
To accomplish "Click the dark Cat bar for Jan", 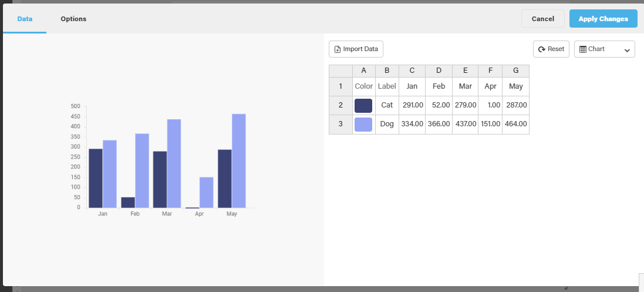I will pyautogui.click(x=96, y=178).
